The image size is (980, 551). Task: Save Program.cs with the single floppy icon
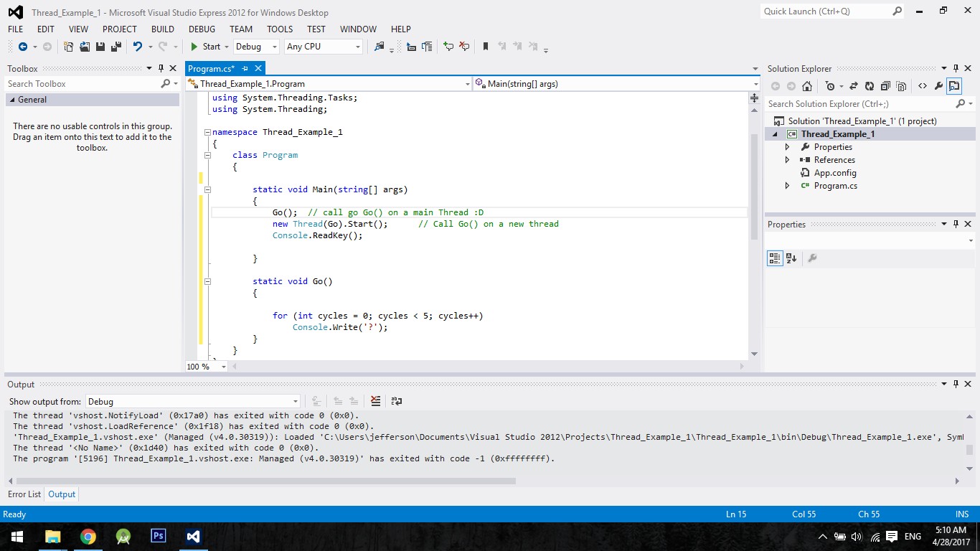pyautogui.click(x=100, y=47)
